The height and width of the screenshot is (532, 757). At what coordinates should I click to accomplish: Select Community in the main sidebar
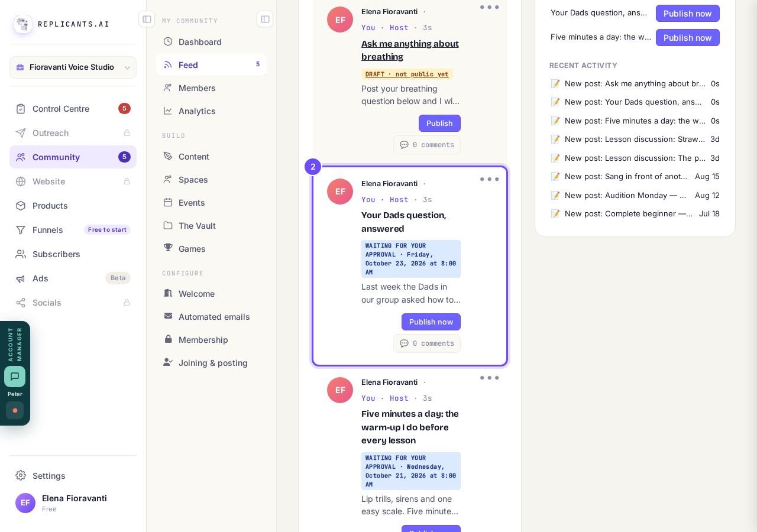tap(73, 157)
